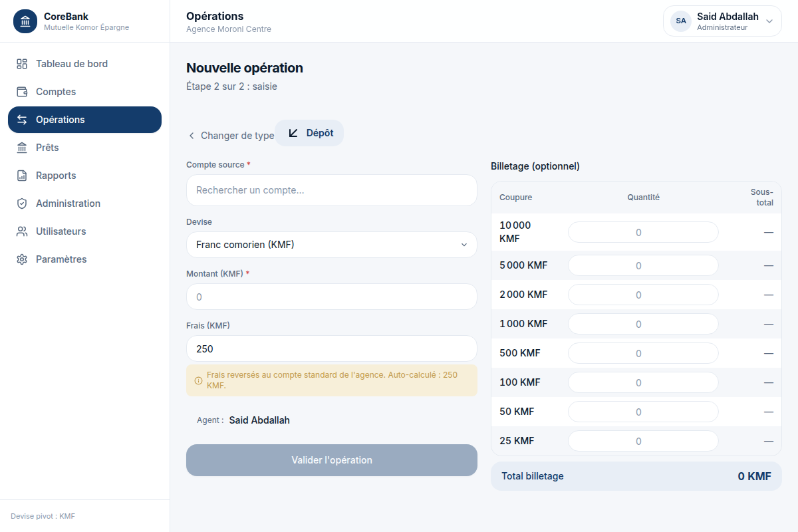Click the CoreBank bank logo icon
Viewport: 798px width, 532px height.
25,21
